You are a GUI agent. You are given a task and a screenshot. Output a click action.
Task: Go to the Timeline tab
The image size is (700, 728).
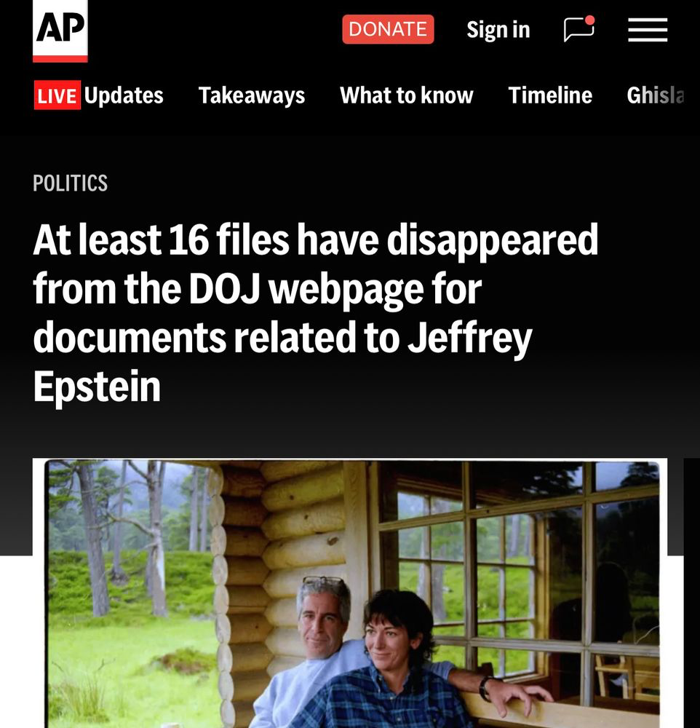coord(550,95)
